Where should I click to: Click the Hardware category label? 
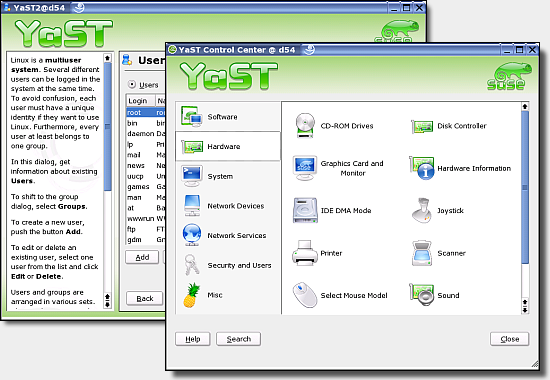pyautogui.click(x=224, y=147)
